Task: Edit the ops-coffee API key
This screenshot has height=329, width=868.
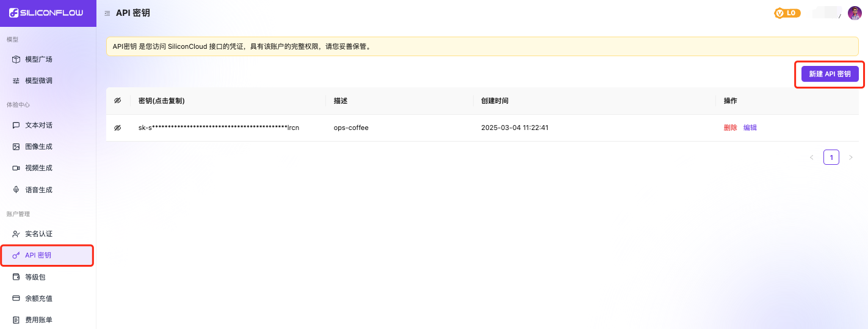Action: [x=750, y=128]
